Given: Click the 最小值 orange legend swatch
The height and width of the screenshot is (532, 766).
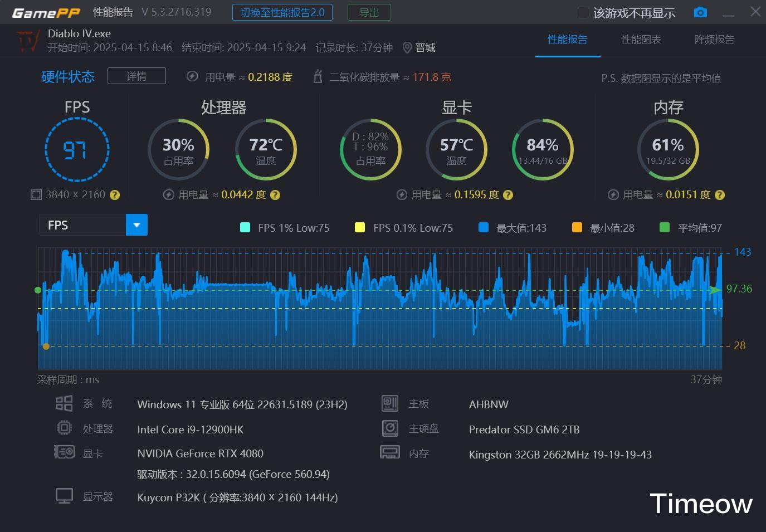Looking at the screenshot, I should click(577, 227).
